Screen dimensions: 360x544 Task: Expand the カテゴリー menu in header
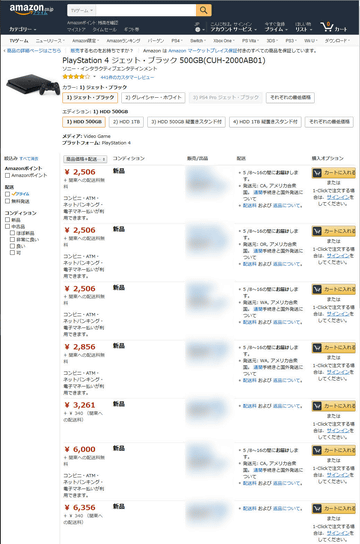23,29
